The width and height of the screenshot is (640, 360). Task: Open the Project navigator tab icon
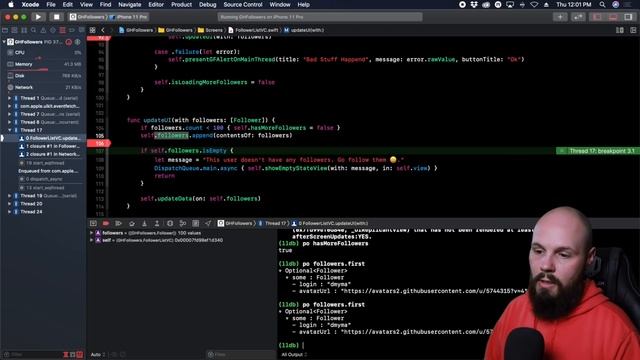(x=5, y=30)
